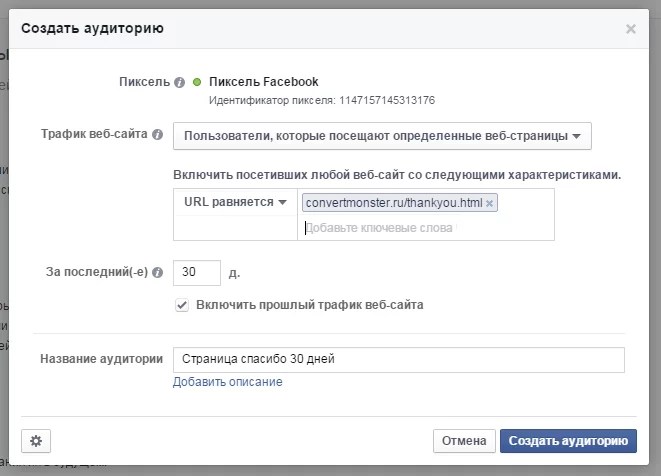Toggle Включить прошлый трафик веб-сайта checkbox
This screenshot has width=661, height=476.
[x=182, y=305]
